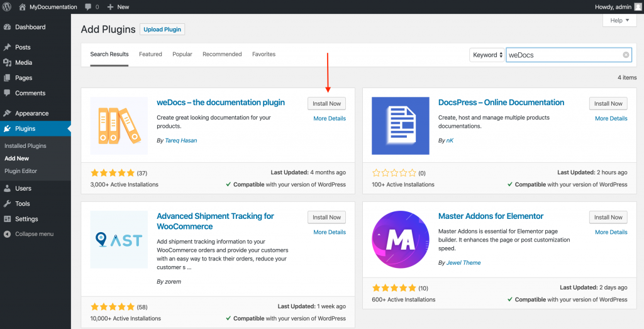The width and height of the screenshot is (644, 329).
Task: Click the Posts pin icon
Action: pos(7,47)
